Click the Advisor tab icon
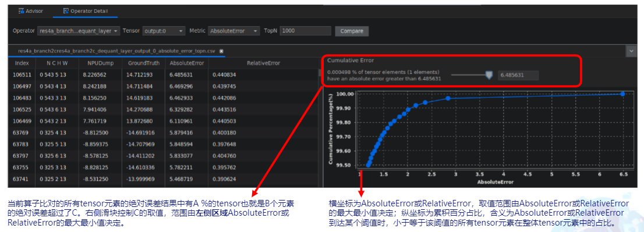The height and width of the screenshot is (232, 644). pyautogui.click(x=21, y=11)
